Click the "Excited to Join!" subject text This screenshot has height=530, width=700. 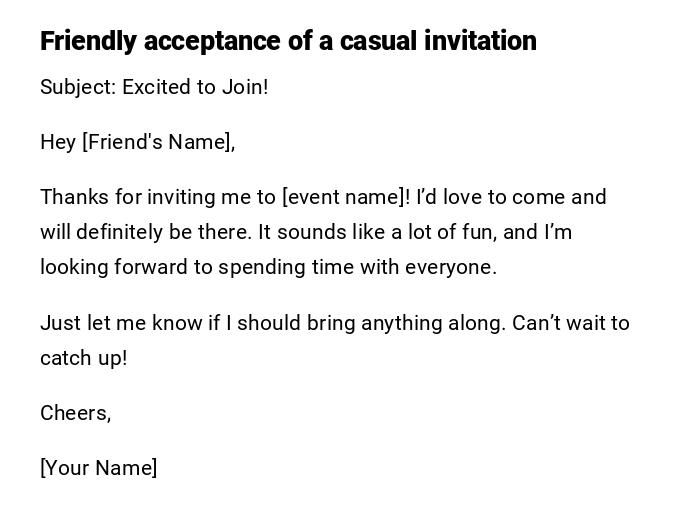pos(196,87)
